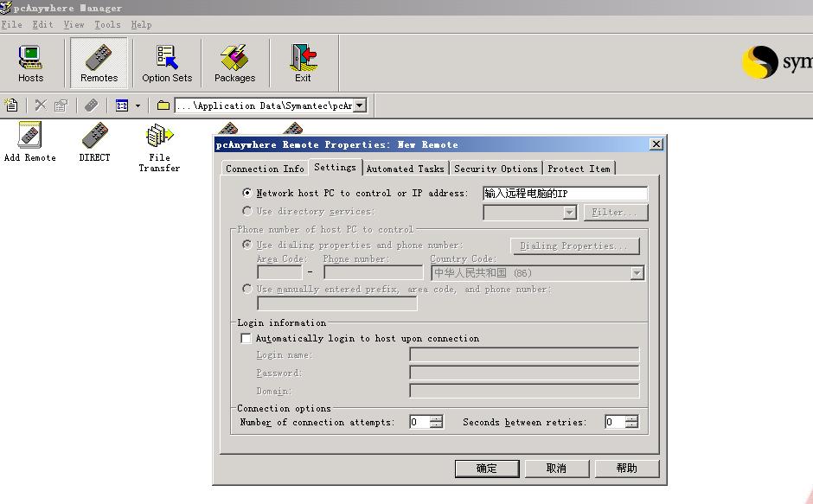The image size is (813, 504).
Task: Open the Hosts view in the toolbar
Action: (x=30, y=63)
